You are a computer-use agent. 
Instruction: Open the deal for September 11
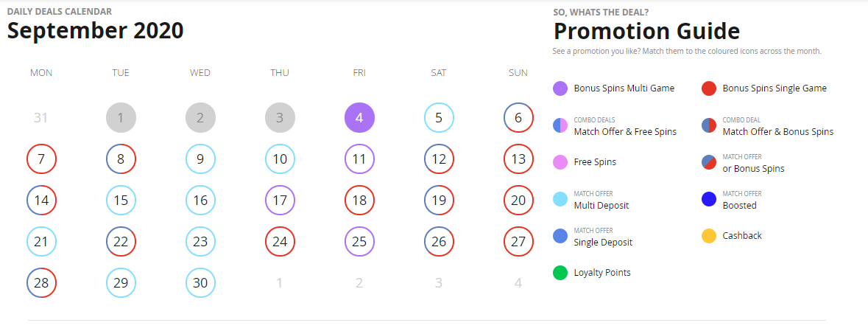359,159
